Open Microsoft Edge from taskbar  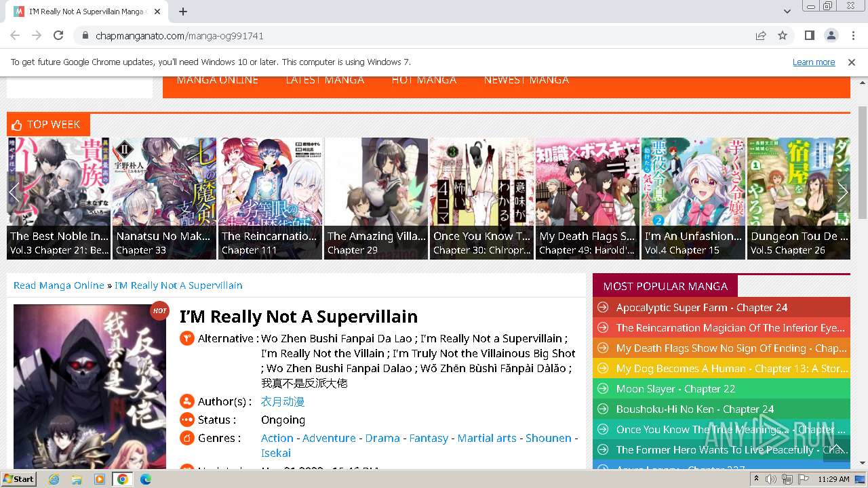[x=145, y=479]
